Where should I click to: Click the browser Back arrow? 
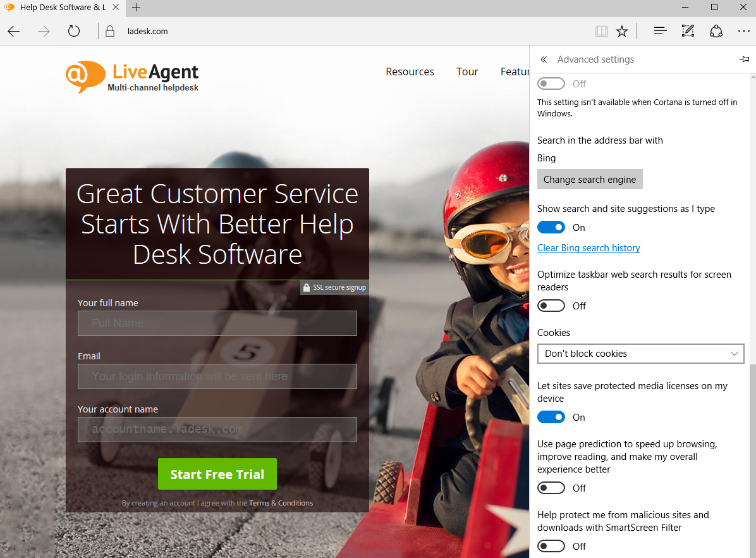[x=14, y=31]
